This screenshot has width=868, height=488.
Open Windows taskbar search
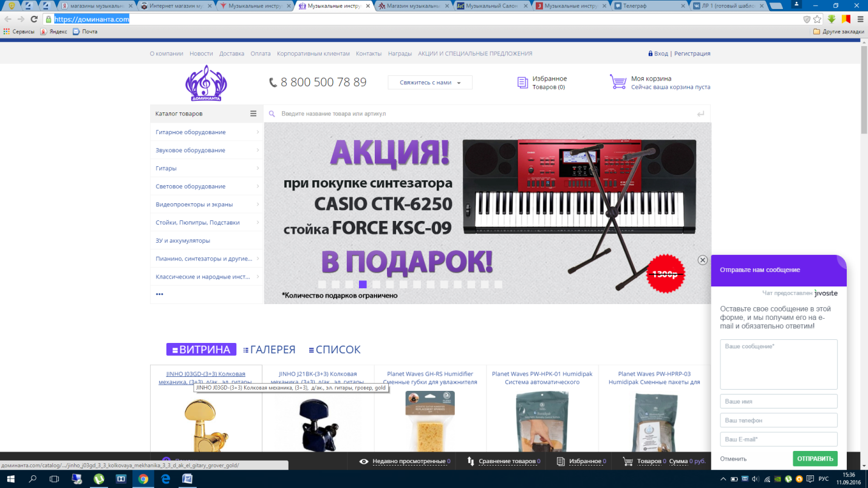click(33, 479)
